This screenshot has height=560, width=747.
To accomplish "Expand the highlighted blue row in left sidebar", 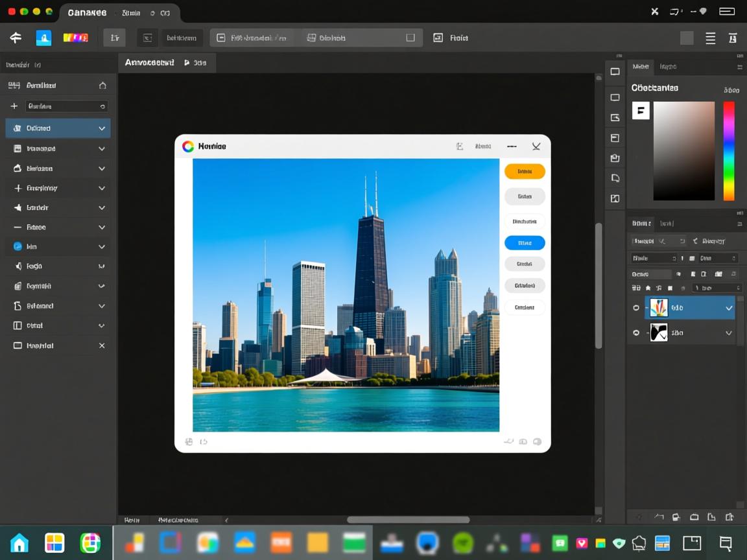I will pyautogui.click(x=102, y=128).
